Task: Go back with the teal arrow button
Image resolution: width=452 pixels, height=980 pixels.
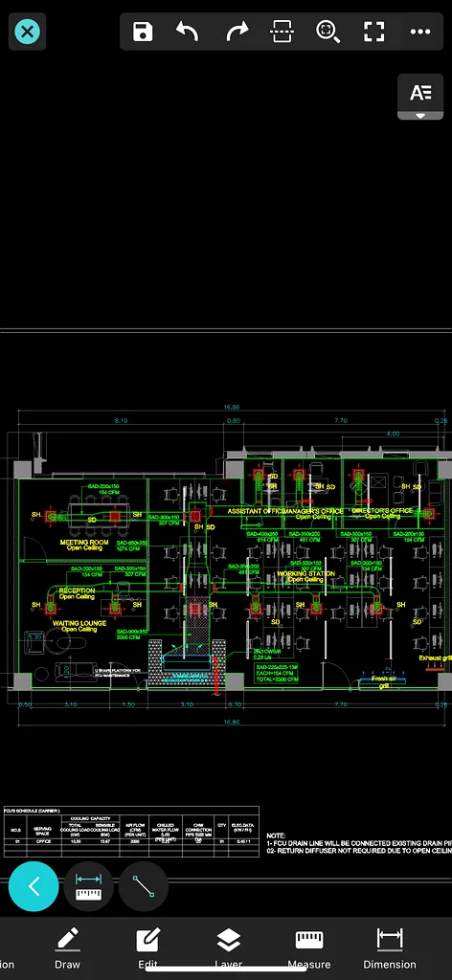Action: pyautogui.click(x=34, y=885)
